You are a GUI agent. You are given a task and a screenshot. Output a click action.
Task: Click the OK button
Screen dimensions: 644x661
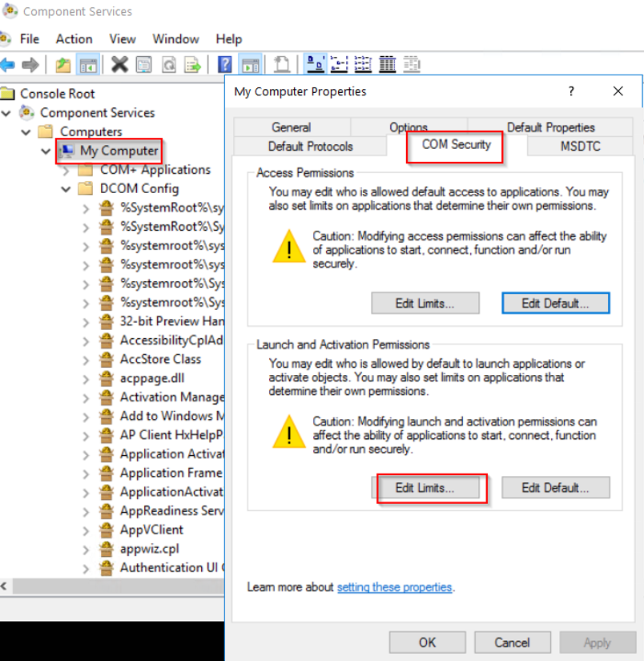click(428, 643)
